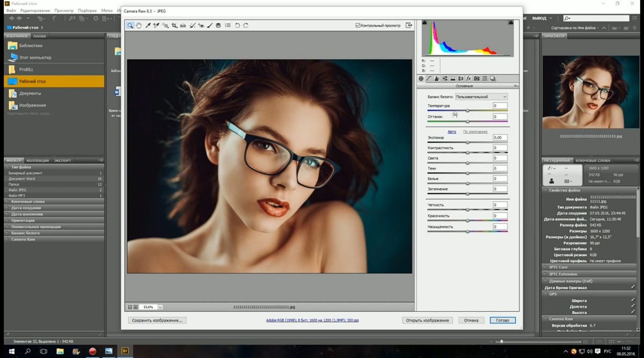
Task: Select the Straighten tool
Action: 183,25
